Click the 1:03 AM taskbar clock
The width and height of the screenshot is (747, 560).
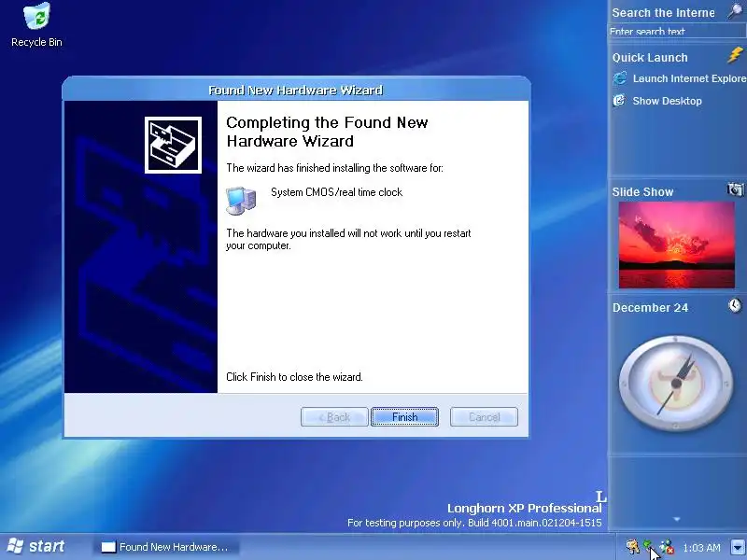coord(701,548)
